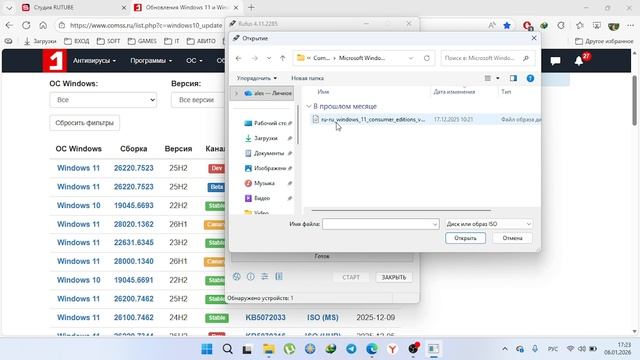The width and height of the screenshot is (640, 360).
Task: Click the Имя файла input field
Action: click(380, 224)
